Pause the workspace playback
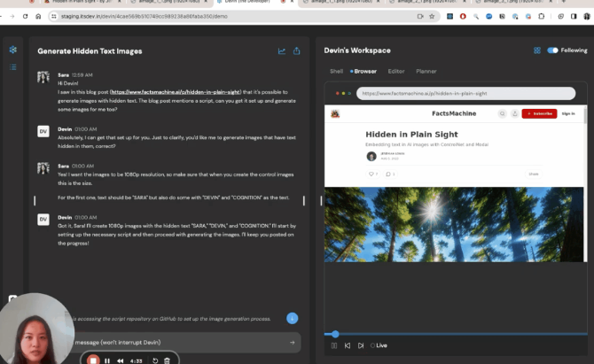The width and height of the screenshot is (594, 364). pyautogui.click(x=334, y=345)
